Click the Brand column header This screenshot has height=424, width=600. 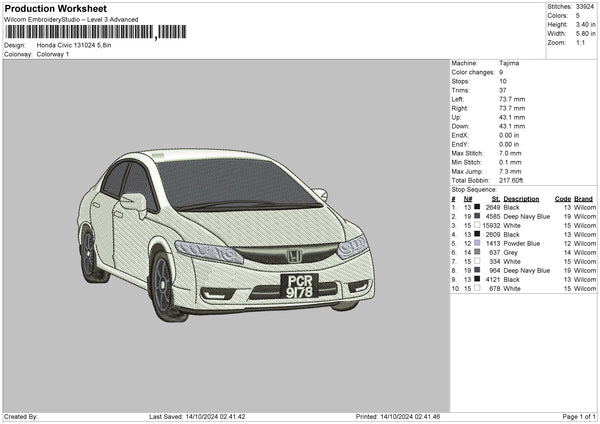[584, 198]
